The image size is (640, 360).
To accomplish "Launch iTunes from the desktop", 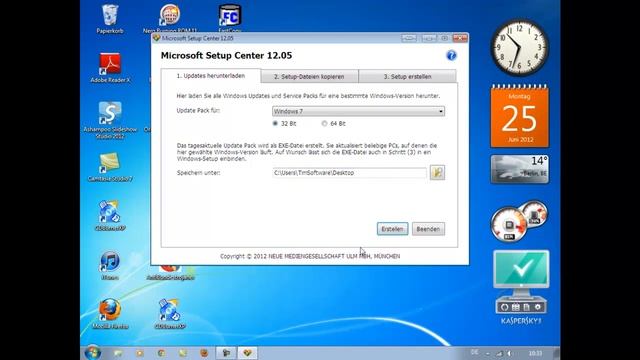I will click(x=110, y=265).
